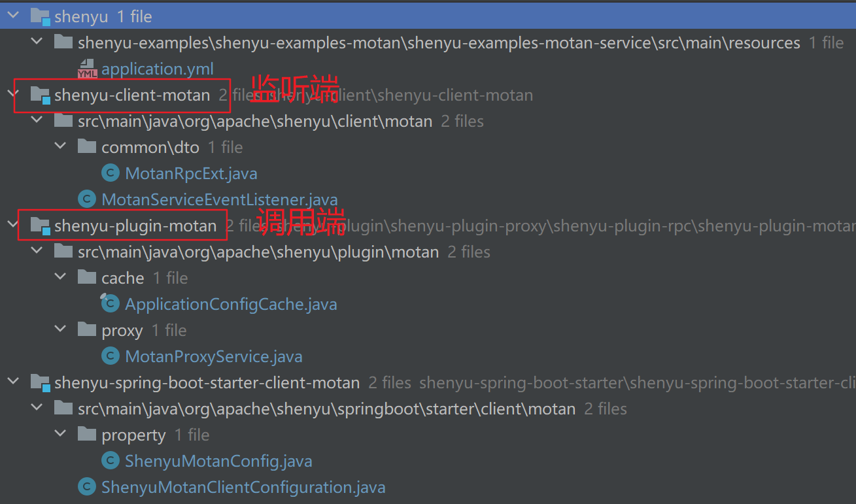Collapse the proxy folder
This screenshot has width=856, height=504.
61,330
